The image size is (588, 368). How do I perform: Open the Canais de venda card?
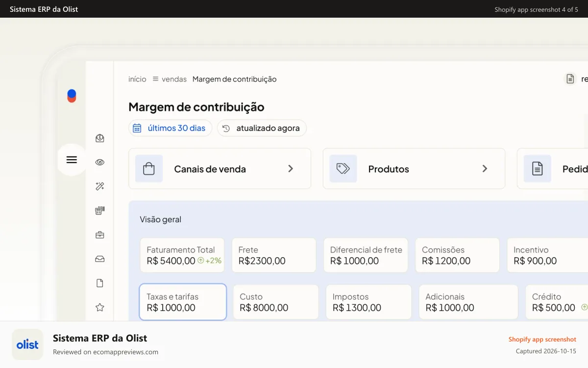tap(220, 169)
